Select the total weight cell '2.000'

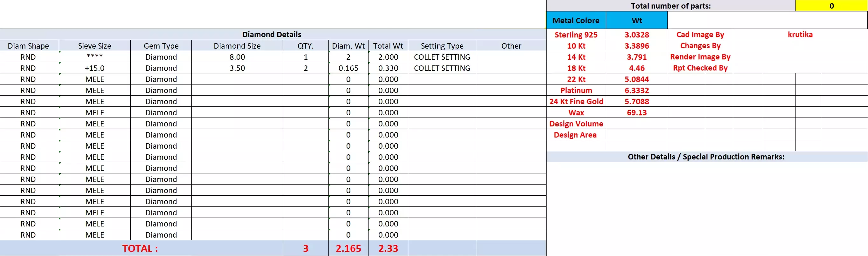[x=388, y=57]
